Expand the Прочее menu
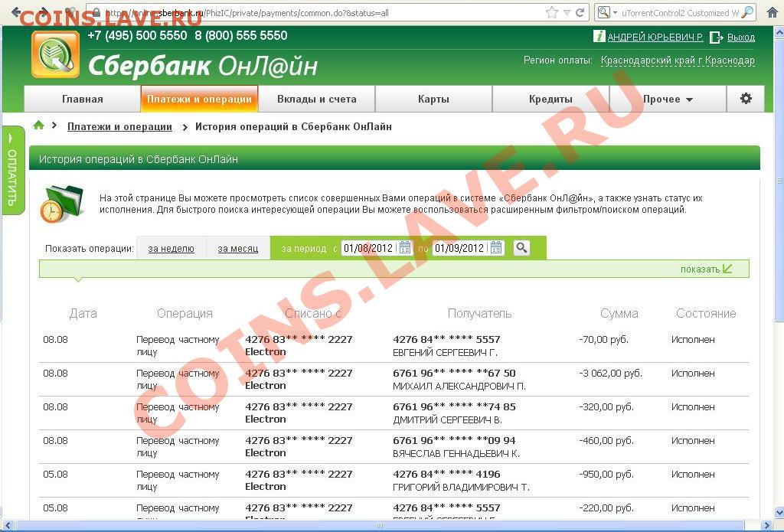Screen dimensions: 784x532 coord(668,99)
